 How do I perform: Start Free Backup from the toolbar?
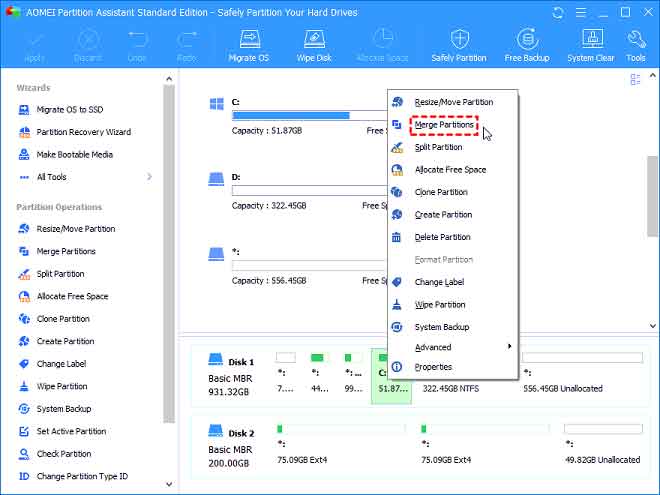click(527, 45)
